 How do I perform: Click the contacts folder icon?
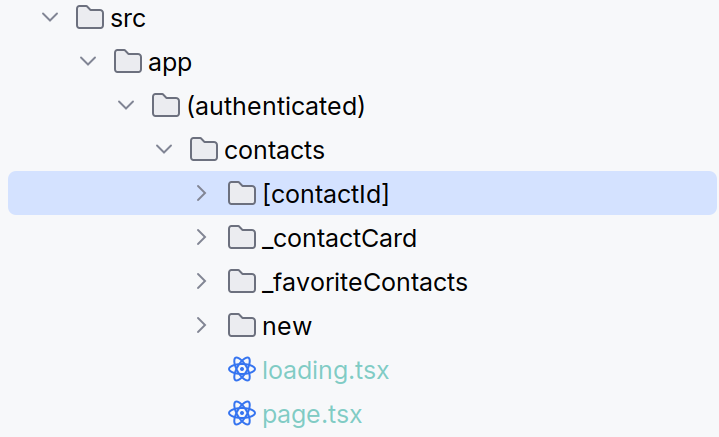204,150
